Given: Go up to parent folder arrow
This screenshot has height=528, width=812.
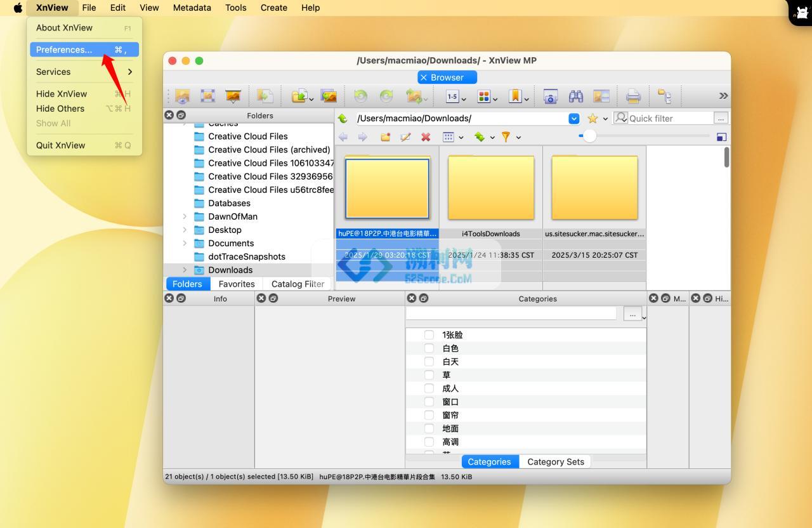Looking at the screenshot, I should click(x=343, y=119).
